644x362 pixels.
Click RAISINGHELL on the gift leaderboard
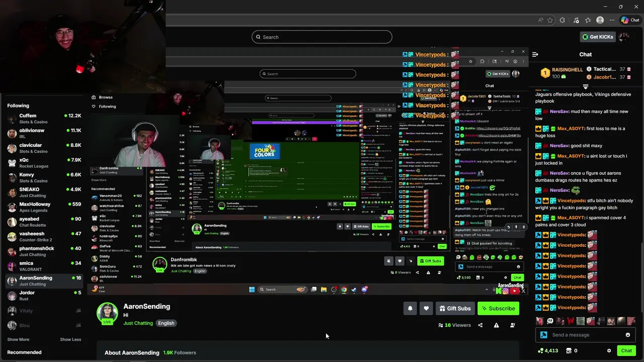click(568, 69)
